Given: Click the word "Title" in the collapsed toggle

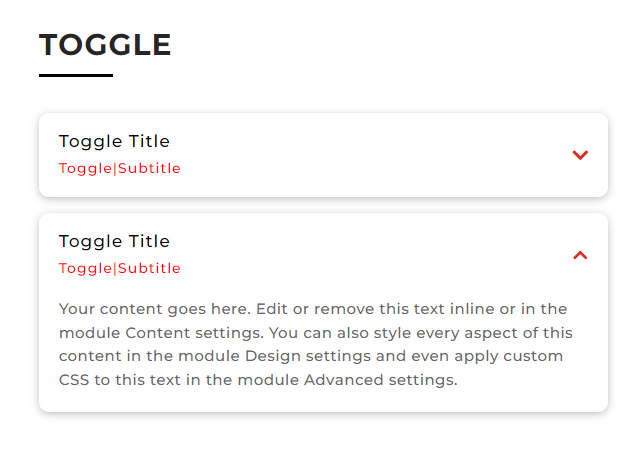Looking at the screenshot, I should [150, 141].
